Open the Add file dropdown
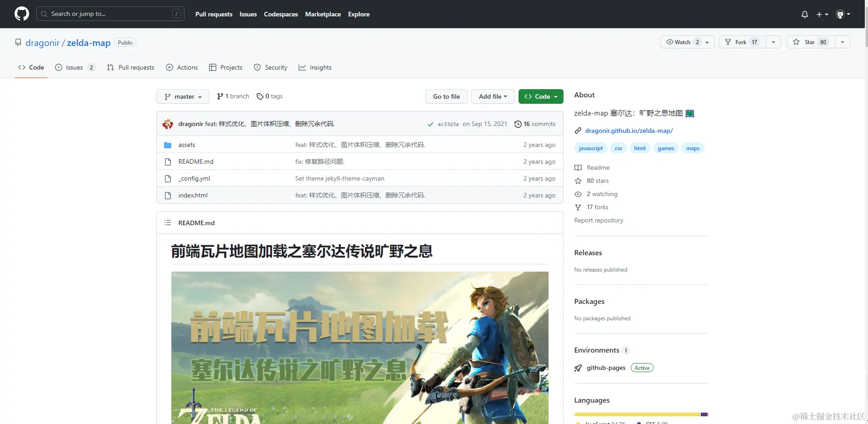868x424 pixels. coord(493,96)
